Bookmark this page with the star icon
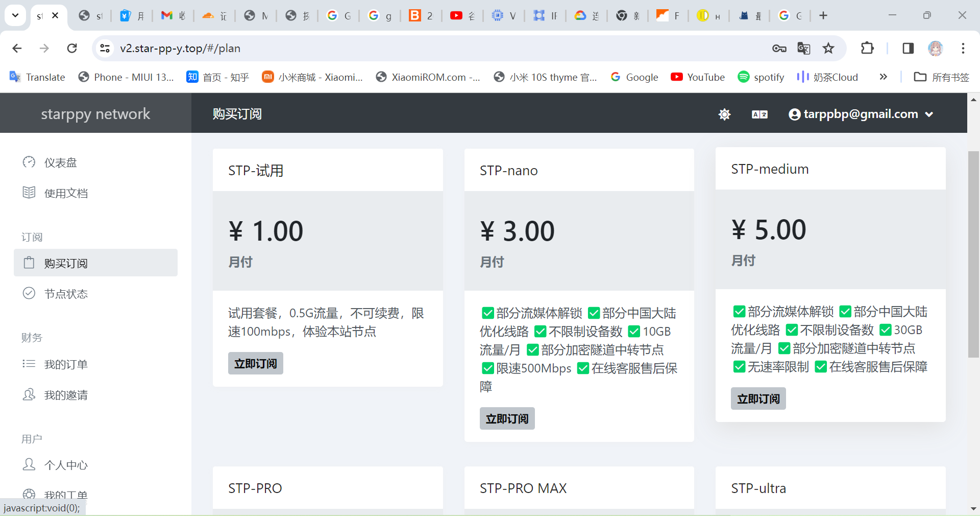Viewport: 980px width, 516px height. pos(828,48)
